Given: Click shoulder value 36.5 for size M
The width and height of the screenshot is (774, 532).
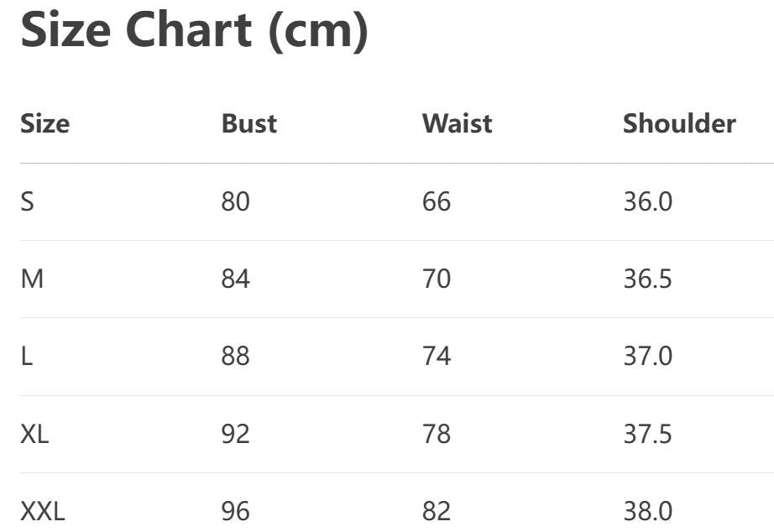Looking at the screenshot, I should click(x=646, y=279).
